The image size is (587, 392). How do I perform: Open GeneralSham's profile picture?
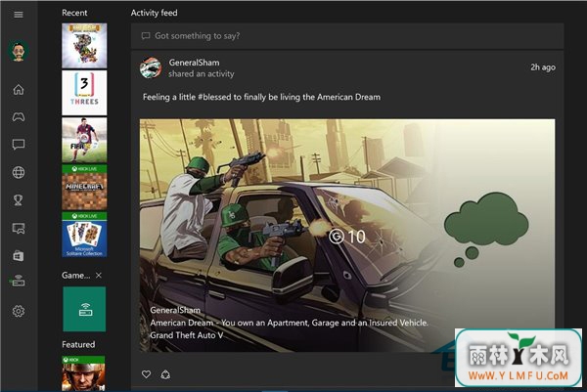click(151, 68)
